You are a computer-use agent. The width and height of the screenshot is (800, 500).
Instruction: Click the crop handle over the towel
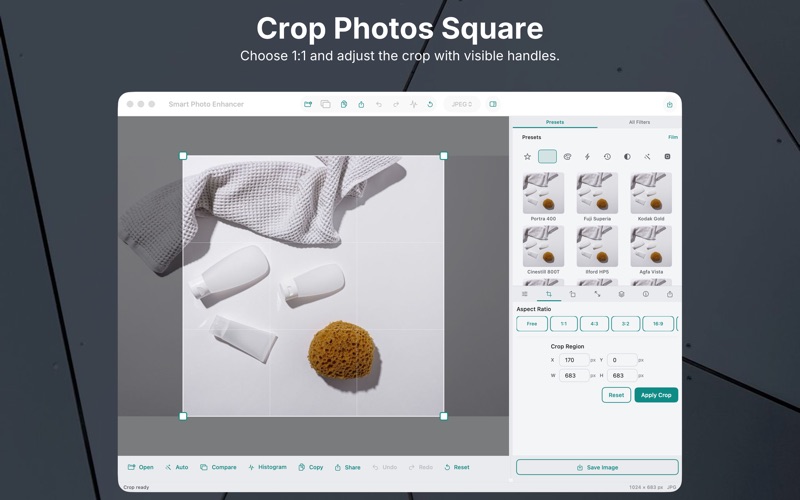(183, 156)
